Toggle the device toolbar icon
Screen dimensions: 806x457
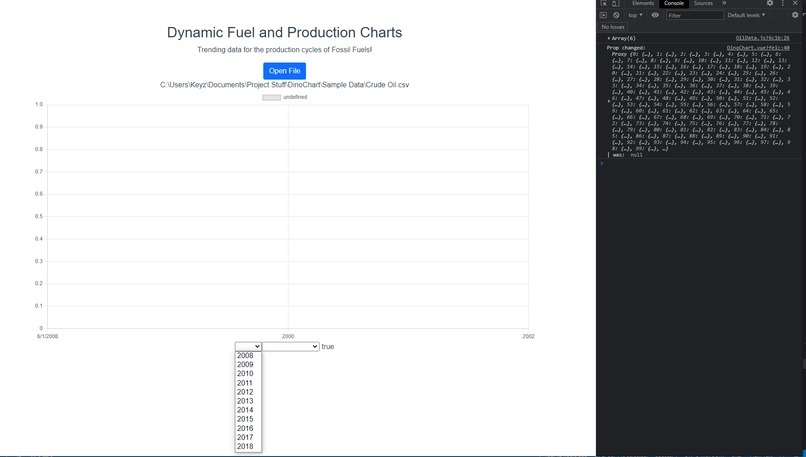(615, 3)
